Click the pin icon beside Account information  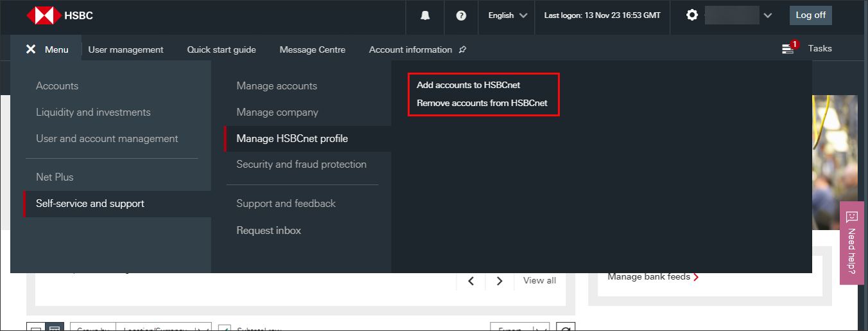click(x=463, y=49)
